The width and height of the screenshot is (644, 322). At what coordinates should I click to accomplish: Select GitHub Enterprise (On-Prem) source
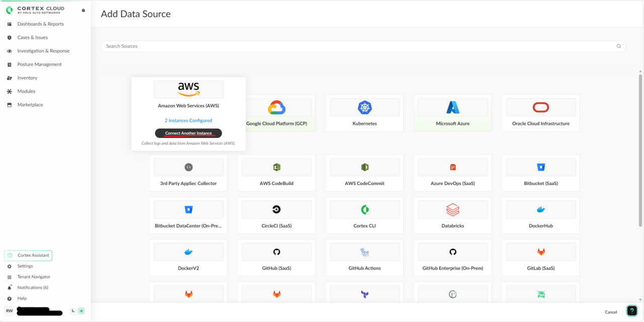[x=453, y=258]
